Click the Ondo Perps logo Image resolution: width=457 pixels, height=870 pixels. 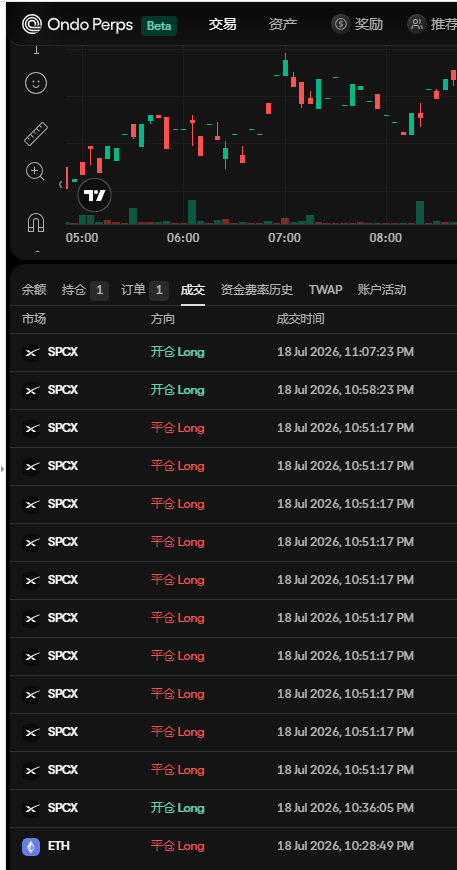(77, 24)
